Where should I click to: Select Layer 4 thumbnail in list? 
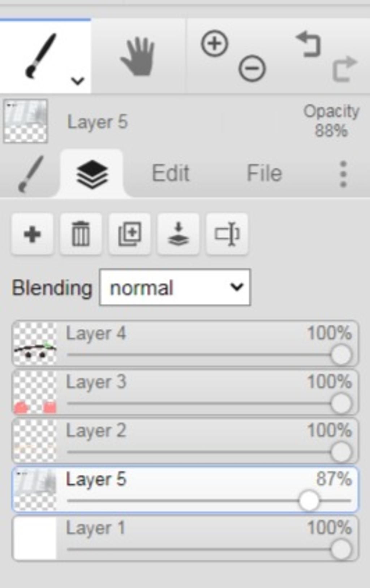(x=35, y=343)
